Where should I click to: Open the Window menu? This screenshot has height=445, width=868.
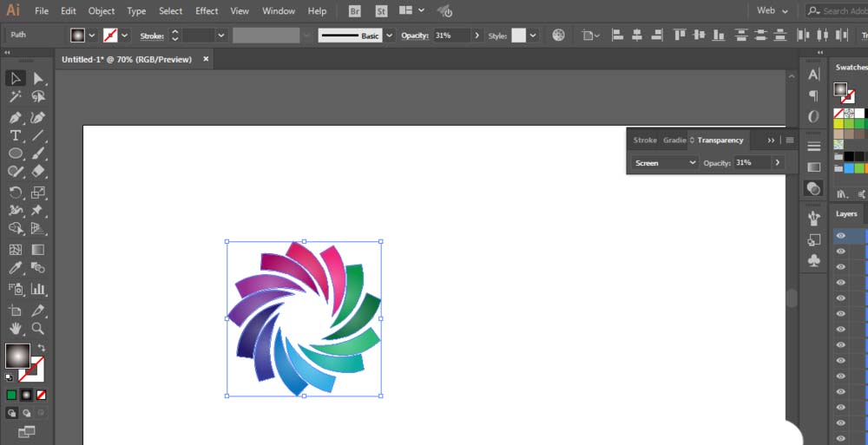click(279, 11)
